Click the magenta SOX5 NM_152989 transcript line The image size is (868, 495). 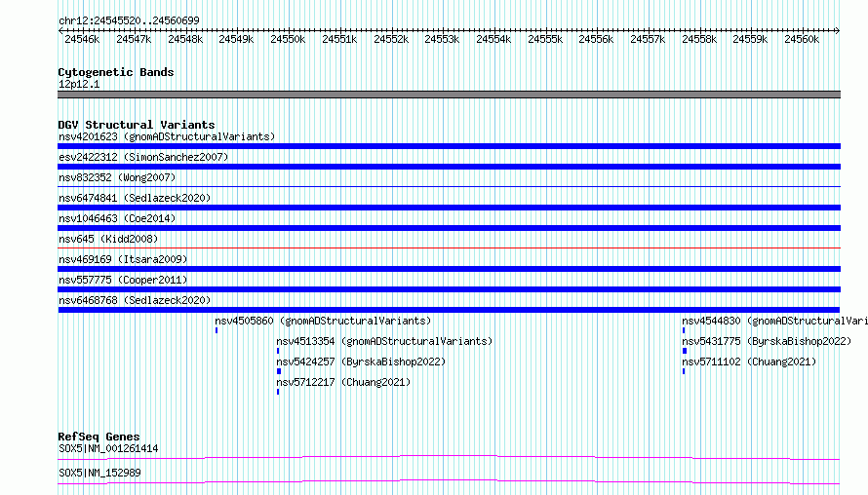pos(449,481)
